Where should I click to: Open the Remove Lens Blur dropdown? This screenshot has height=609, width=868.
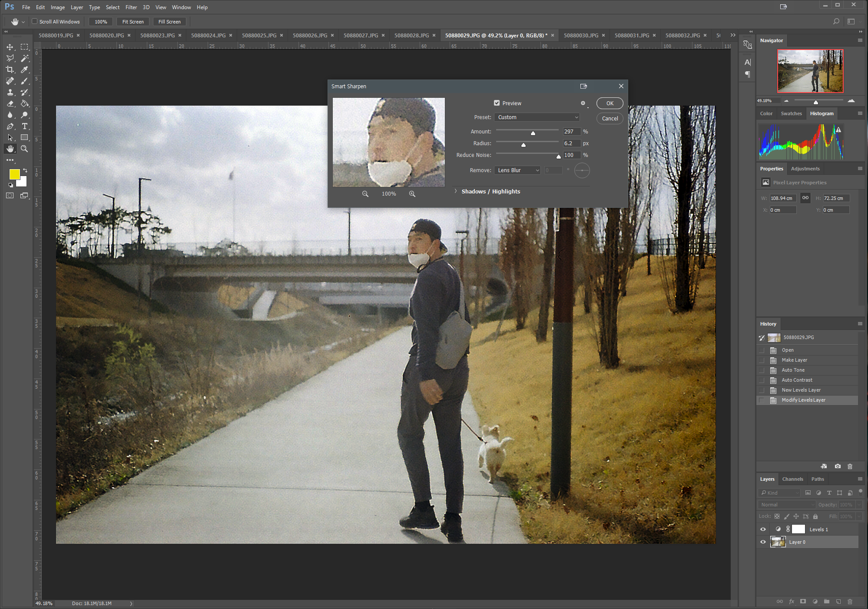pyautogui.click(x=517, y=170)
